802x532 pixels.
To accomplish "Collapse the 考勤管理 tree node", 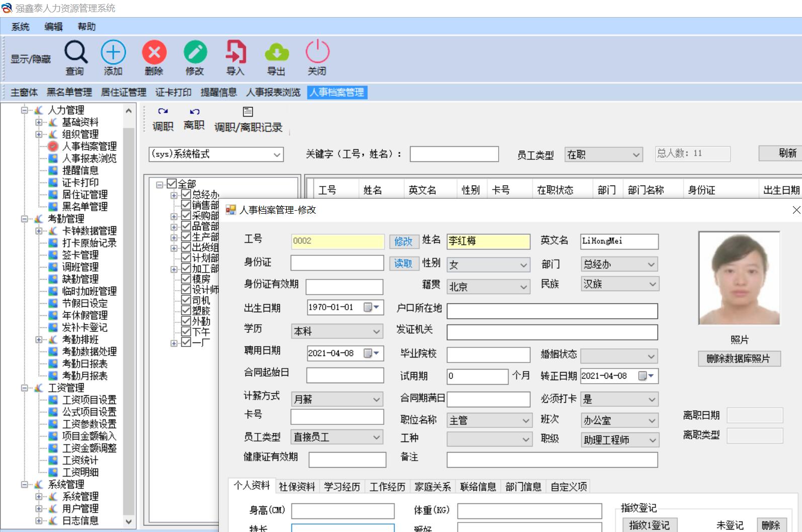I will (24, 219).
